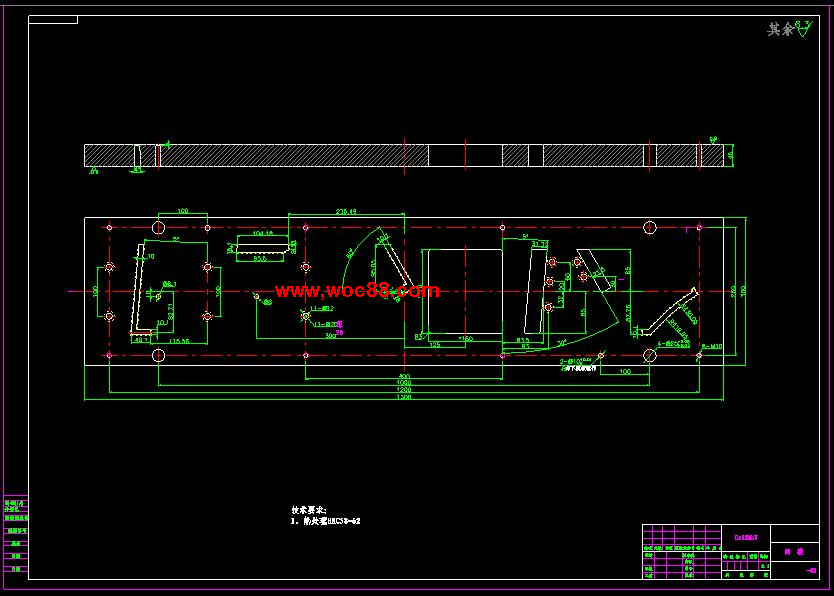The width and height of the screenshot is (834, 596).
Task: Select the 260 vertical dimension at right
Action: 733,291
